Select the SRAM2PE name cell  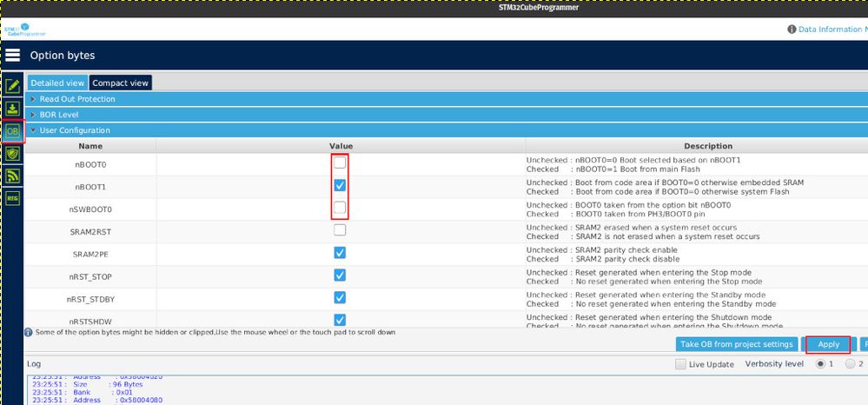90,255
